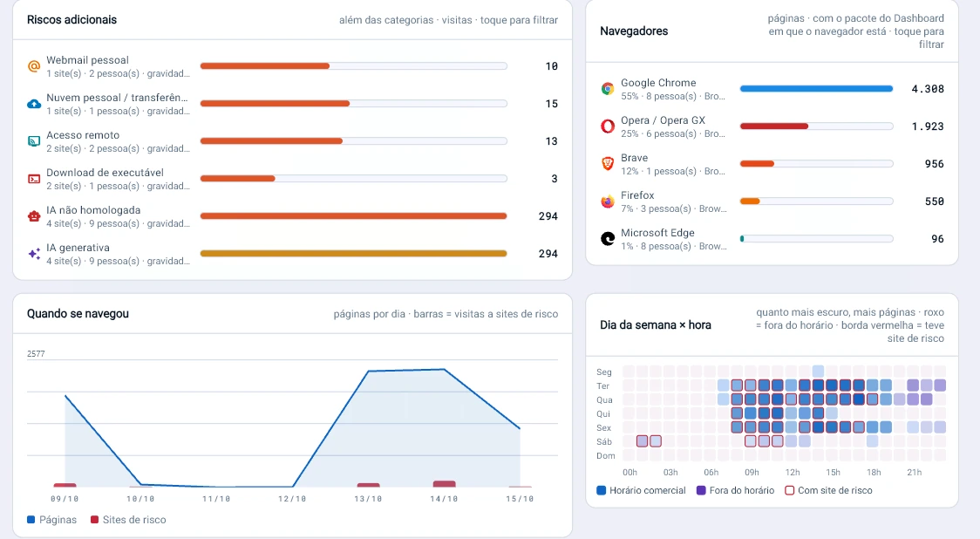Click the sparkle icon for IA generativa
Image resolution: width=980 pixels, height=539 pixels.
click(x=34, y=254)
